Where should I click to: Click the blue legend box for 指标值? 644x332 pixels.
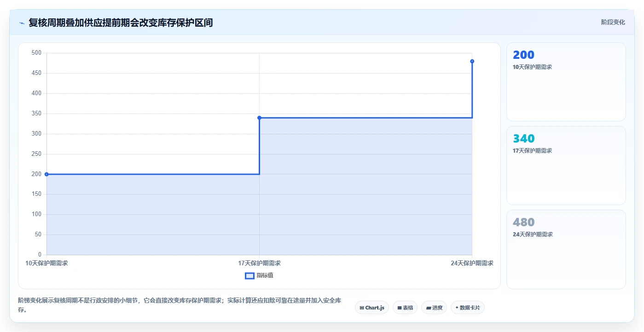pyautogui.click(x=249, y=276)
